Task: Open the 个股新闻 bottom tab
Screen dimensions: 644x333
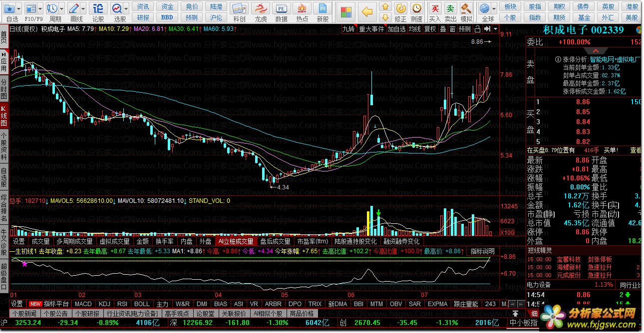Action: (x=24, y=314)
